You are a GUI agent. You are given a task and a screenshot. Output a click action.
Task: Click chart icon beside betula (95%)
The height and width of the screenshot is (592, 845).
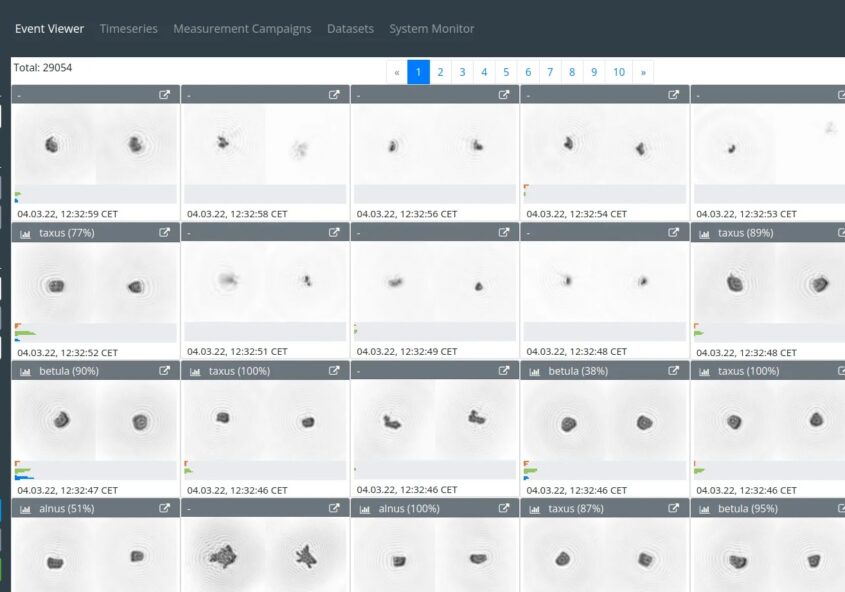click(x=704, y=509)
